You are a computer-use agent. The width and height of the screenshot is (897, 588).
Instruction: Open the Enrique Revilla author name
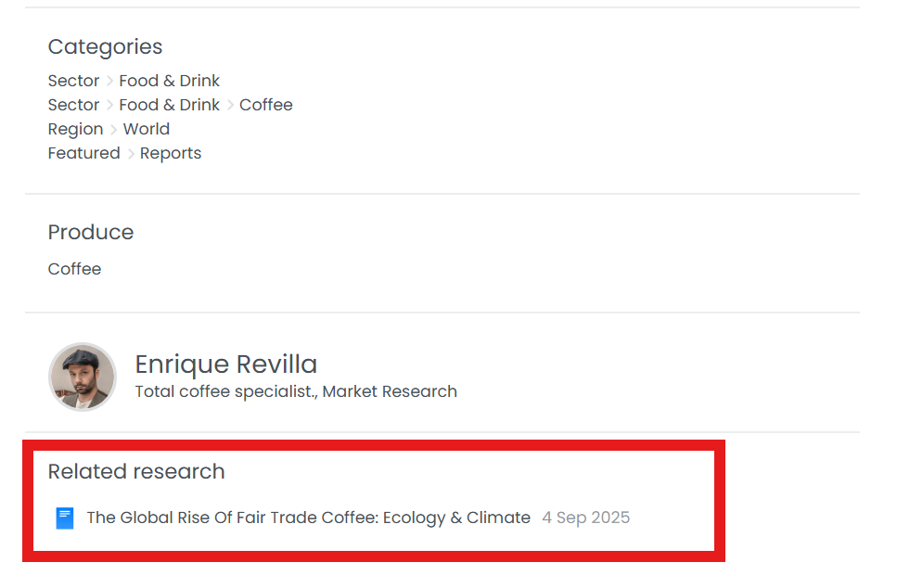225,364
